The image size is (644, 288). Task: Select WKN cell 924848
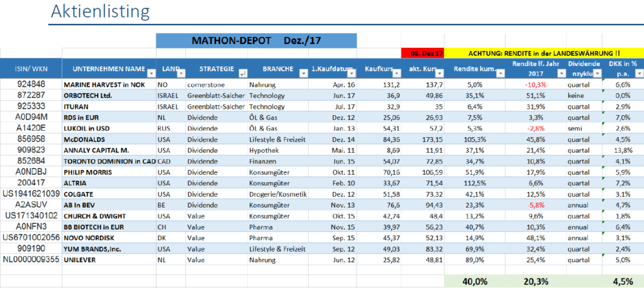click(31, 84)
